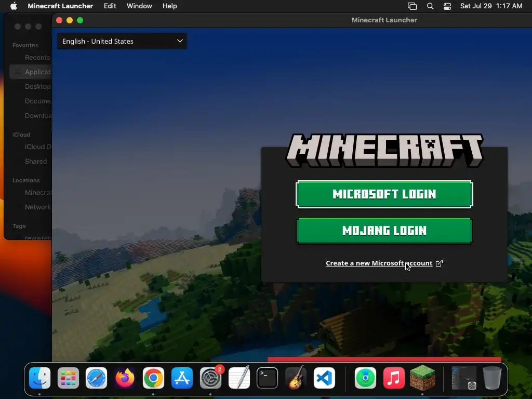Open Finder from the dock
This screenshot has width=532, height=399.
(39, 378)
